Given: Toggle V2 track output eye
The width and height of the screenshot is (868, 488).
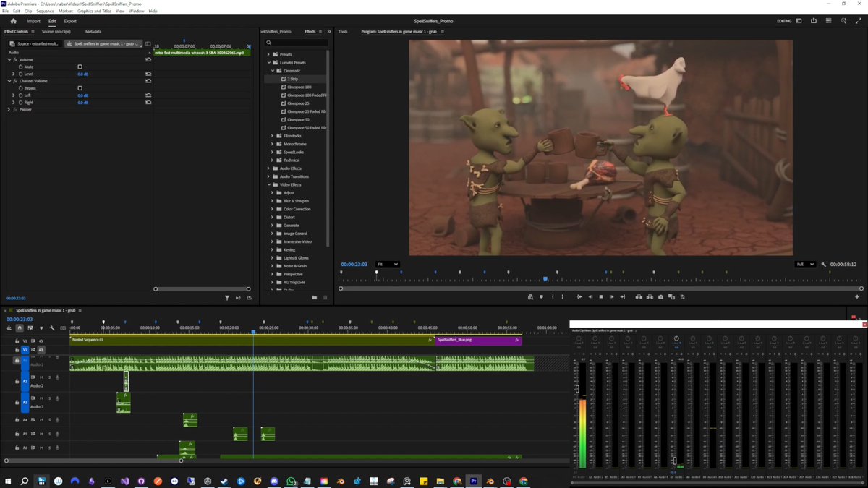Looking at the screenshot, I should (41, 341).
